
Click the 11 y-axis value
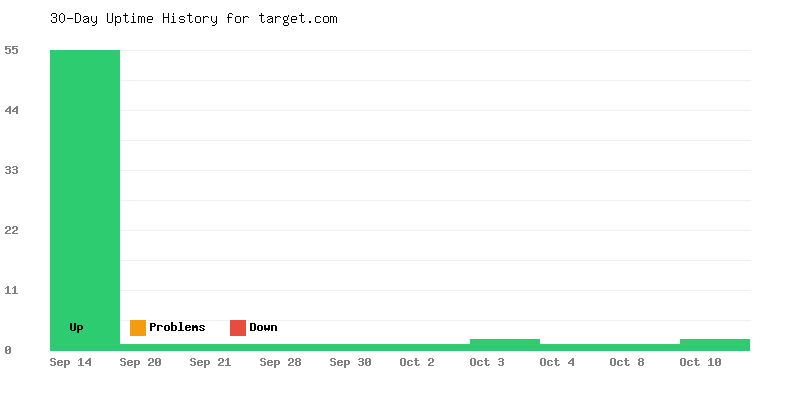[x=11, y=290]
